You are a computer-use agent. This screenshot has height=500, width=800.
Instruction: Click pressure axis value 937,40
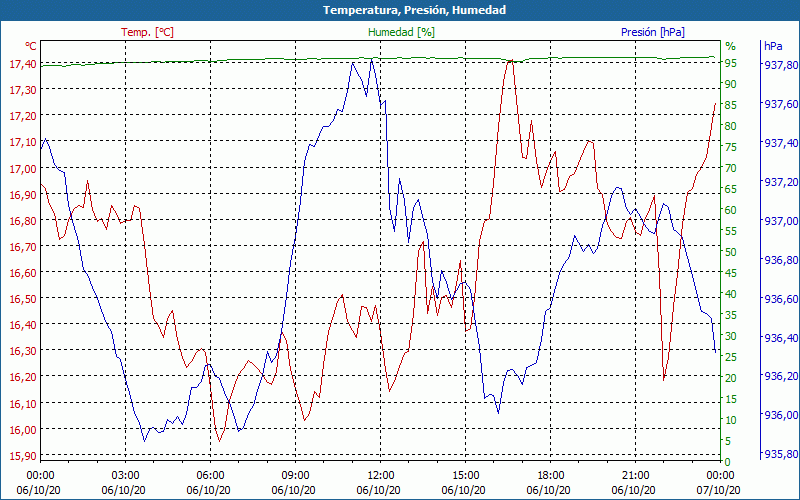[781, 143]
